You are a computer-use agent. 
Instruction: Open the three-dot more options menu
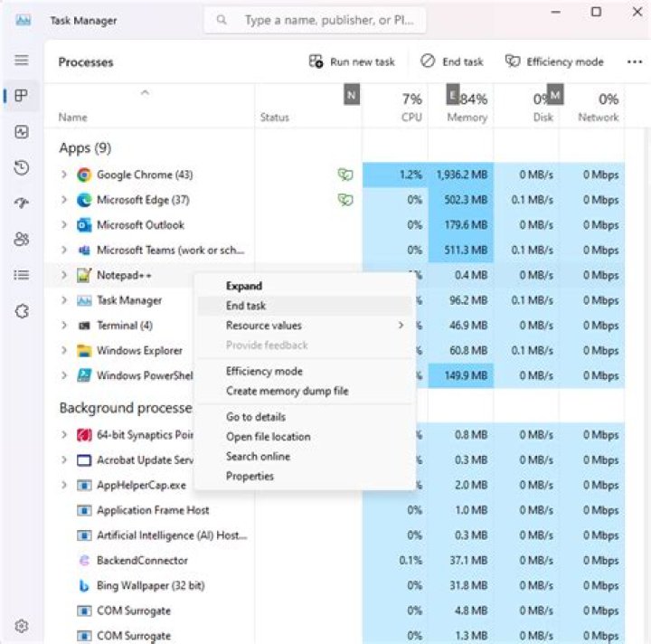point(635,62)
